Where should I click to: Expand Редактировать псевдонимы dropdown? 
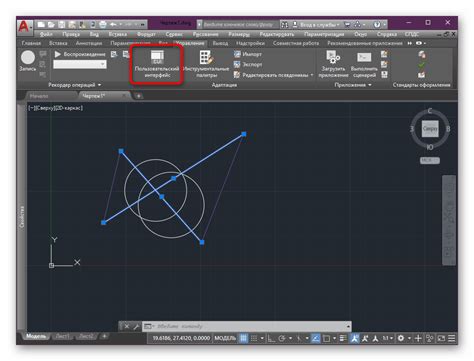point(312,75)
